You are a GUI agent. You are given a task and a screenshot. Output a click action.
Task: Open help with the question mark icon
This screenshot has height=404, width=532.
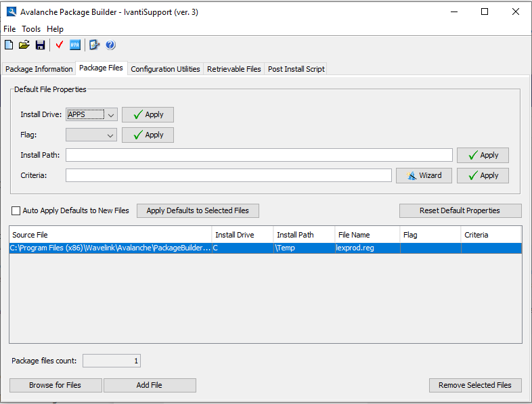point(110,45)
